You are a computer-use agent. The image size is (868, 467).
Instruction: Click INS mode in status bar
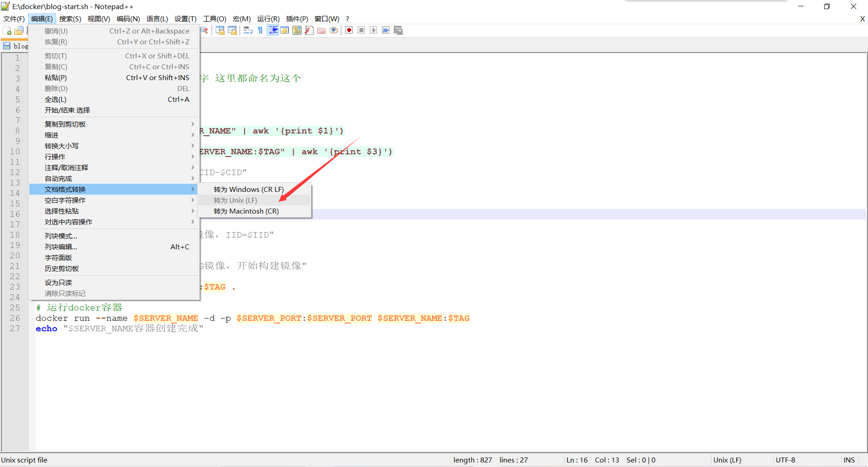[849, 460]
